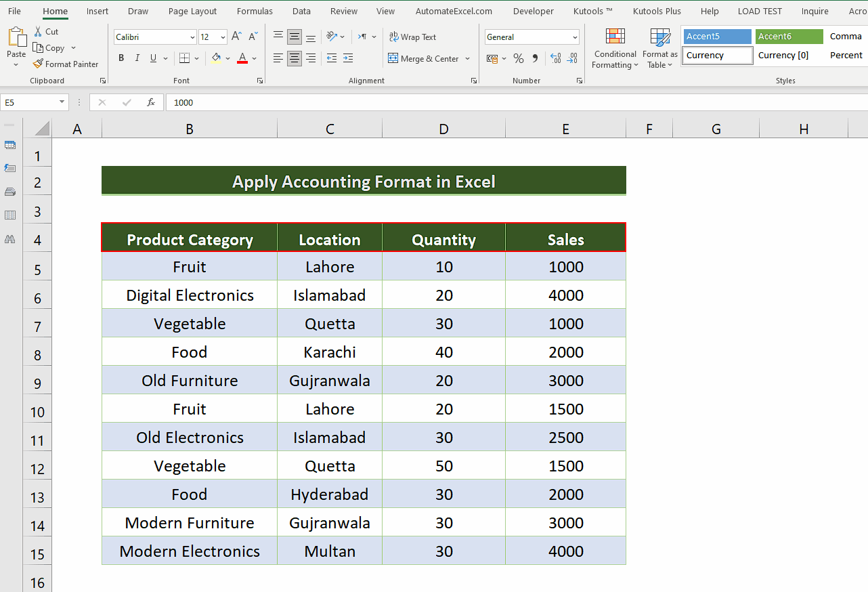Select the Comma Style icon

[x=534, y=58]
